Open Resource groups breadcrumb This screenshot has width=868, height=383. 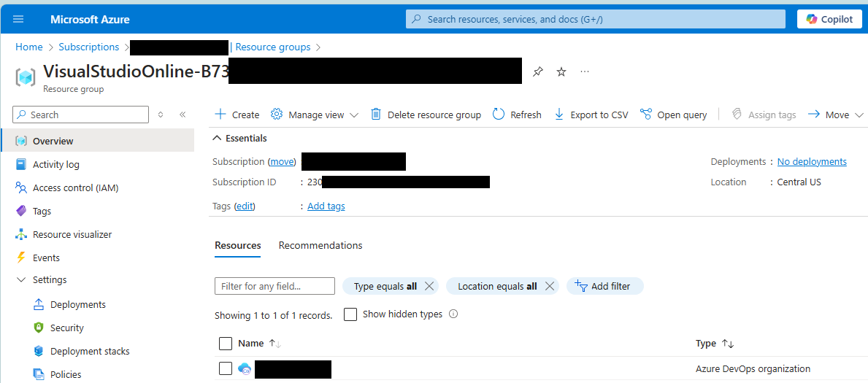273,47
